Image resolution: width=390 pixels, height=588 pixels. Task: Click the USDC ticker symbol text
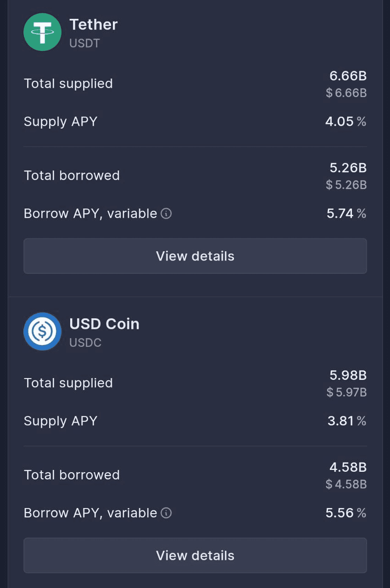85,343
